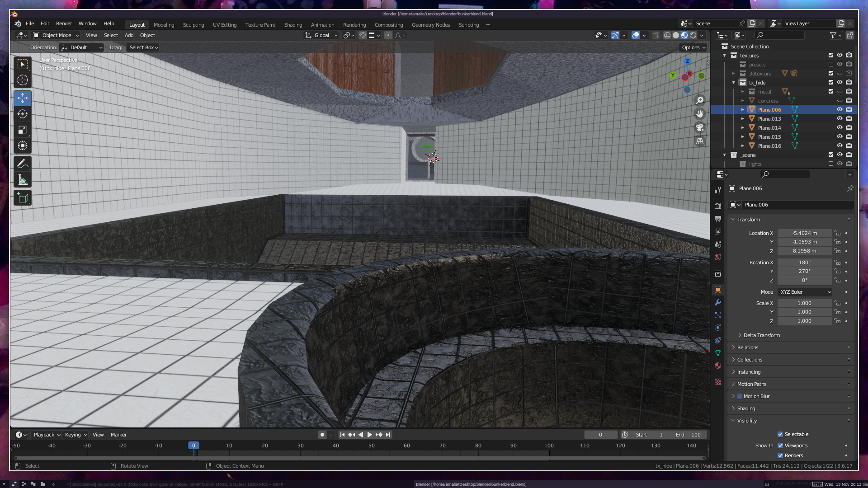Activate the Measure tool
This screenshot has height=488, width=868.
coord(23,180)
